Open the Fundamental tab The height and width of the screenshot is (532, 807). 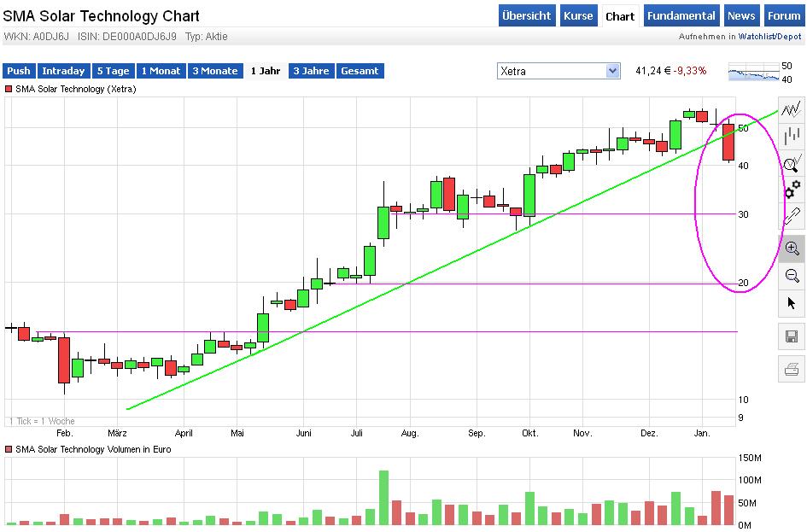681,15
